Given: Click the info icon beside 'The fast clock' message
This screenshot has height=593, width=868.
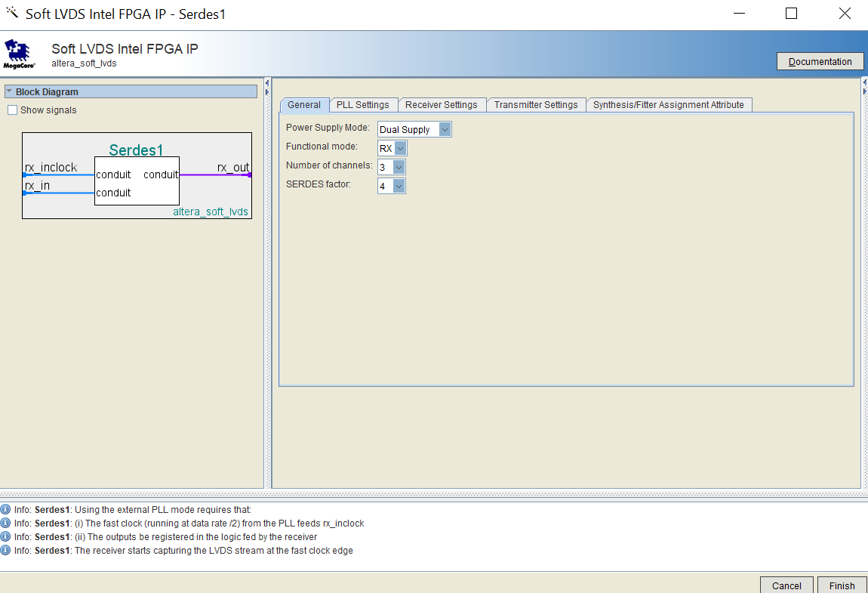Looking at the screenshot, I should pyautogui.click(x=5, y=524).
